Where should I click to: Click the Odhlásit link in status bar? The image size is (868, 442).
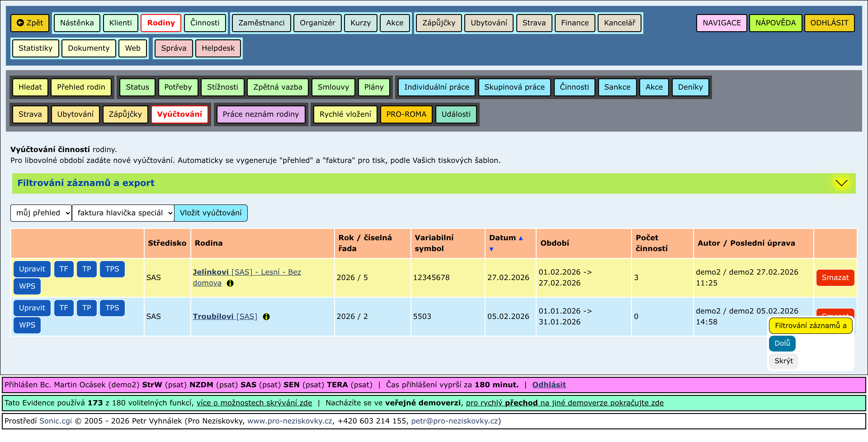click(x=549, y=385)
